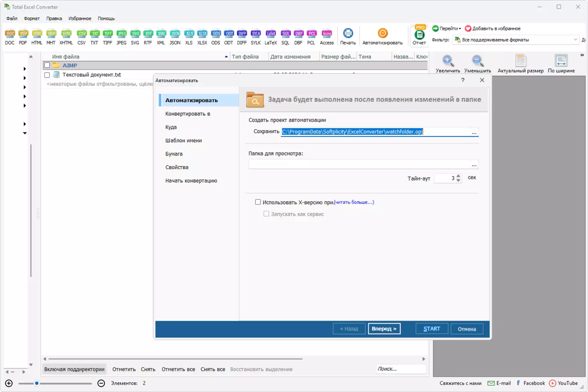Open Шаблон имени wizard step
The height and width of the screenshot is (392, 588).
coord(184,141)
